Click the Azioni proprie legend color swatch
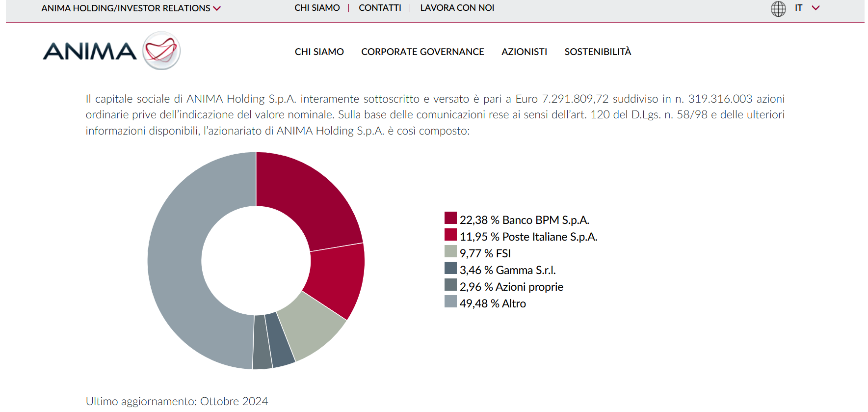 coord(450,285)
